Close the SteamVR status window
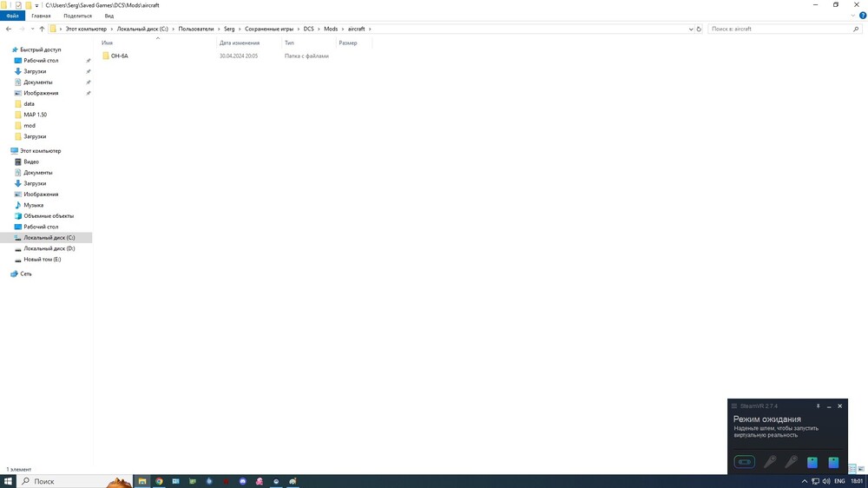 click(839, 406)
